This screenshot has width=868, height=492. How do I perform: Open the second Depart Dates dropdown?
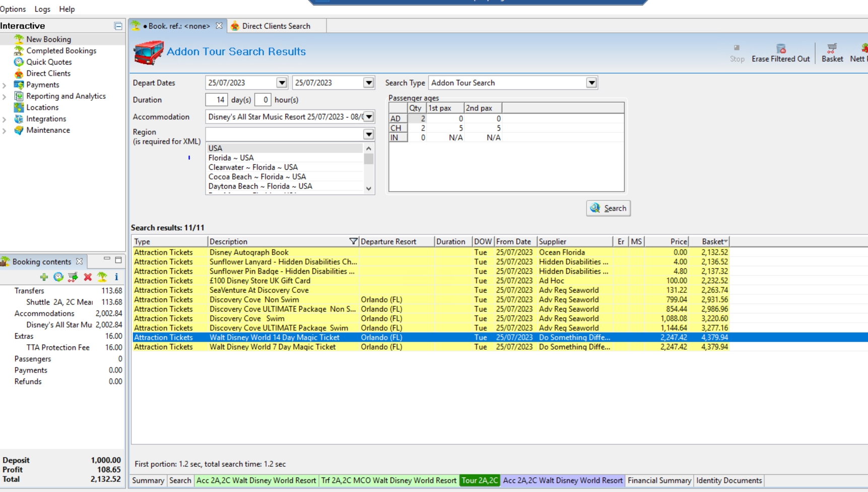369,83
